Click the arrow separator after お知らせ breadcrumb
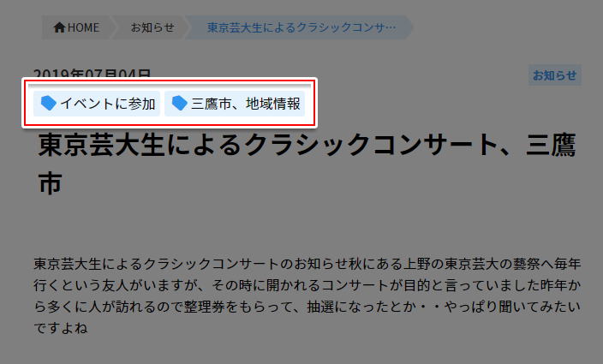This screenshot has height=364, width=603. point(188,27)
